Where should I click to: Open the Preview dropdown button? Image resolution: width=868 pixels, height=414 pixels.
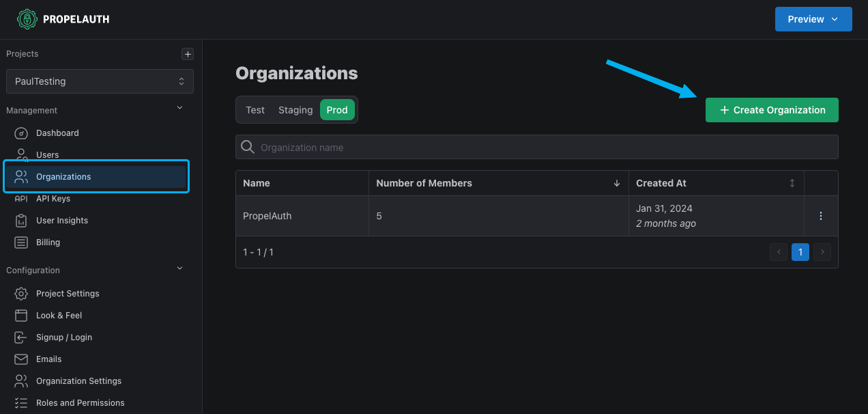click(x=813, y=19)
